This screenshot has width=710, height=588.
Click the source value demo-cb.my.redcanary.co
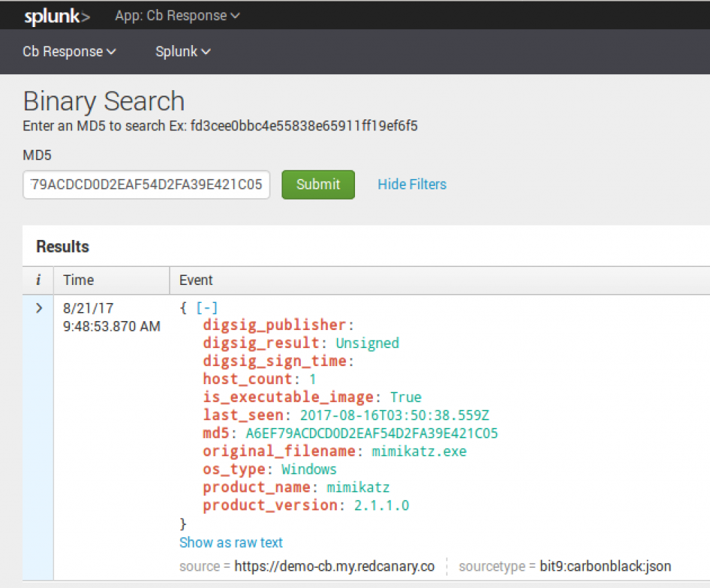[x=334, y=567]
